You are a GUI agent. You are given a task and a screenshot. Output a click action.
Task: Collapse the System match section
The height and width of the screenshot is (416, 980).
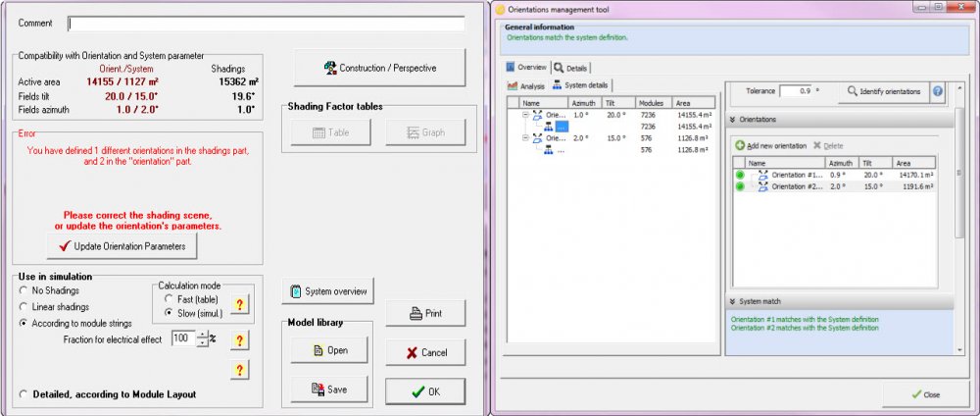[x=732, y=301]
